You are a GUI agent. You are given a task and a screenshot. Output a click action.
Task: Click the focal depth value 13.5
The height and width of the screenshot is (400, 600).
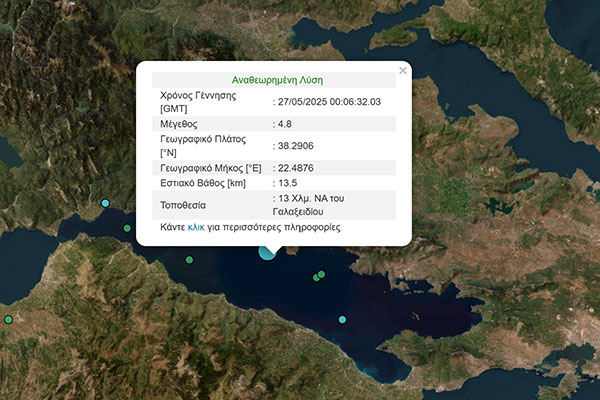(x=290, y=184)
